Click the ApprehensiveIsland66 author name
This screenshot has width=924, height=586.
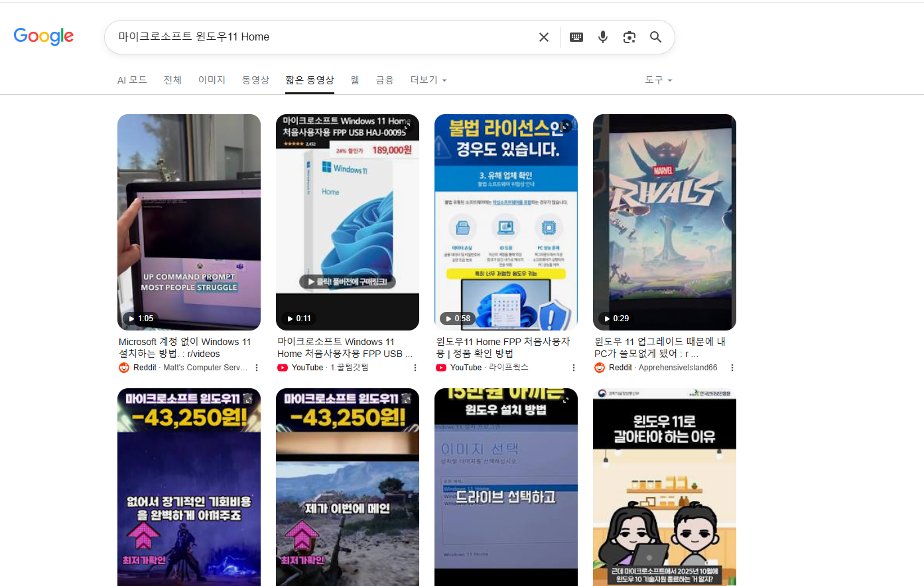(678, 368)
